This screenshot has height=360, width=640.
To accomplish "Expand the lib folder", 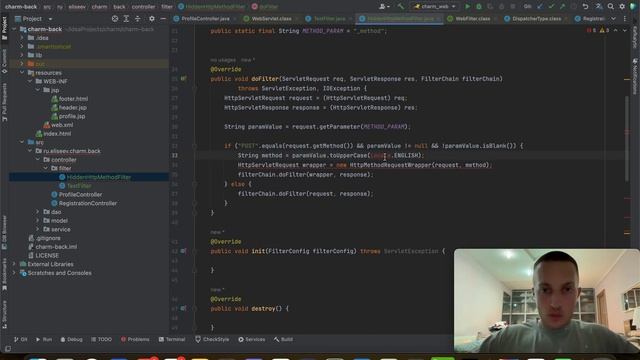I will tap(22, 55).
